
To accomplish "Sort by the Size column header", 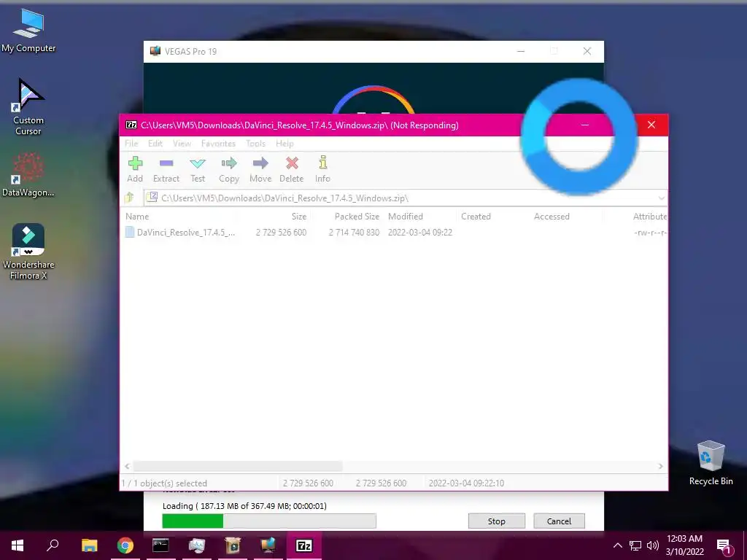I will pos(298,216).
